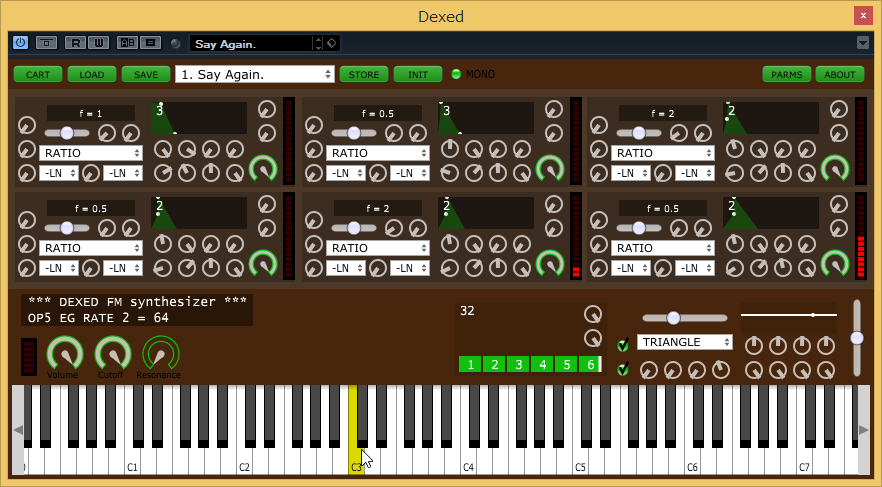Toggle the MONO mode switch
The height and width of the screenshot is (487, 882).
click(x=456, y=74)
